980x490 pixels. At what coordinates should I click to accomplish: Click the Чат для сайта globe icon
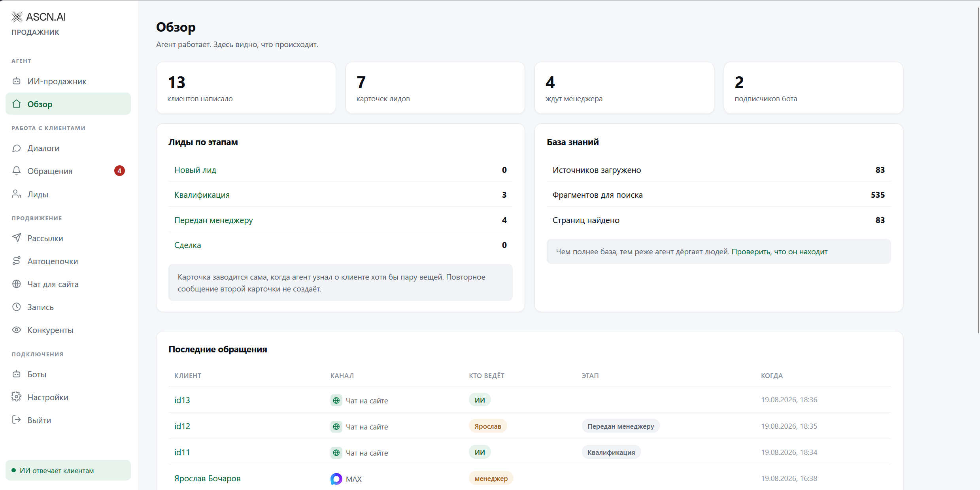(x=16, y=284)
